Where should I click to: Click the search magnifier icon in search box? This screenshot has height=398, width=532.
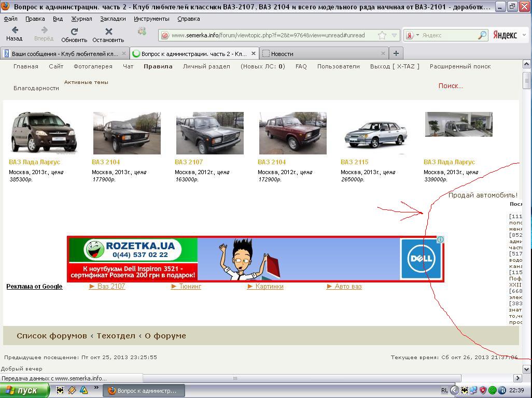coord(482,35)
